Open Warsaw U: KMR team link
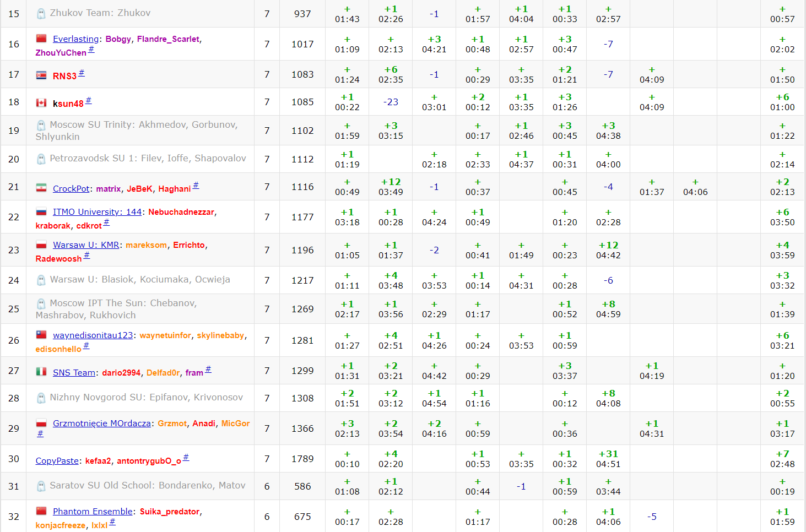The image size is (806, 532). pos(86,245)
